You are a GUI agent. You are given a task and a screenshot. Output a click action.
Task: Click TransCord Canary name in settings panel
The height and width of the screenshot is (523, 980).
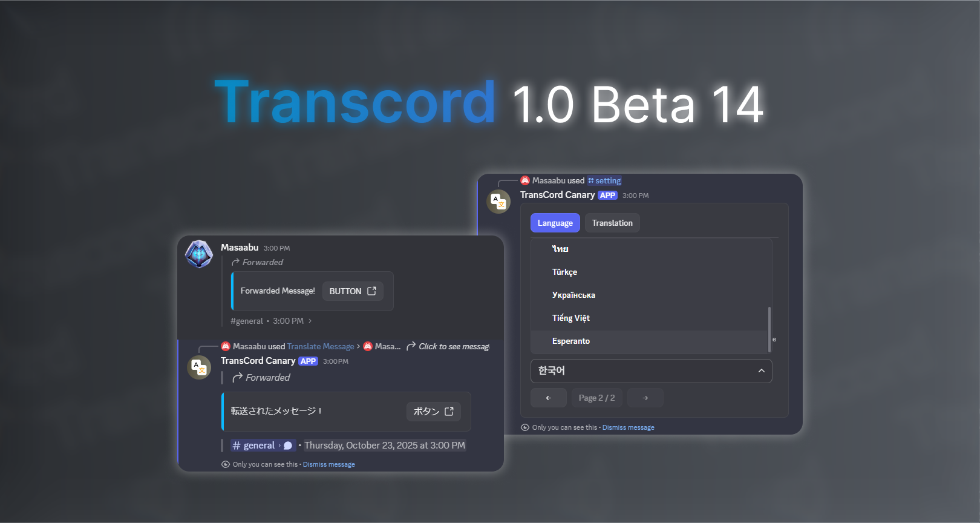(558, 195)
